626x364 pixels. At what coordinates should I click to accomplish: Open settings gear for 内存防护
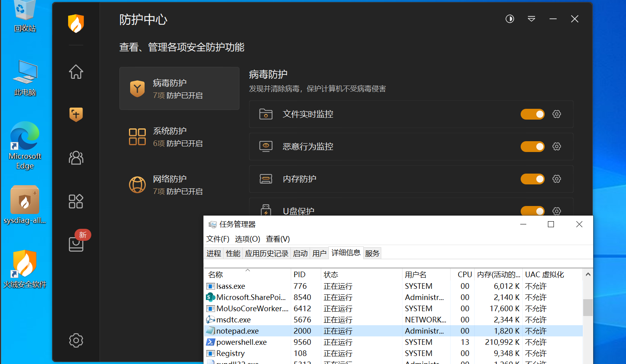(x=556, y=179)
